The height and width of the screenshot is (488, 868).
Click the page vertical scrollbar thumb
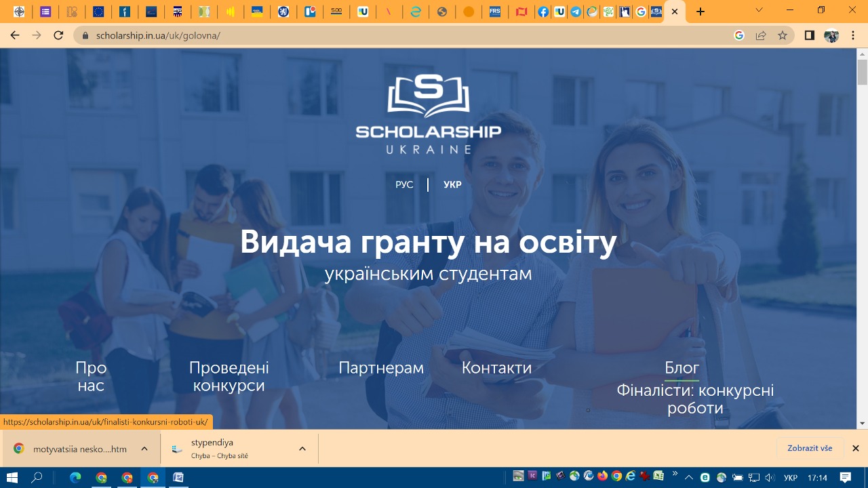coord(862,71)
